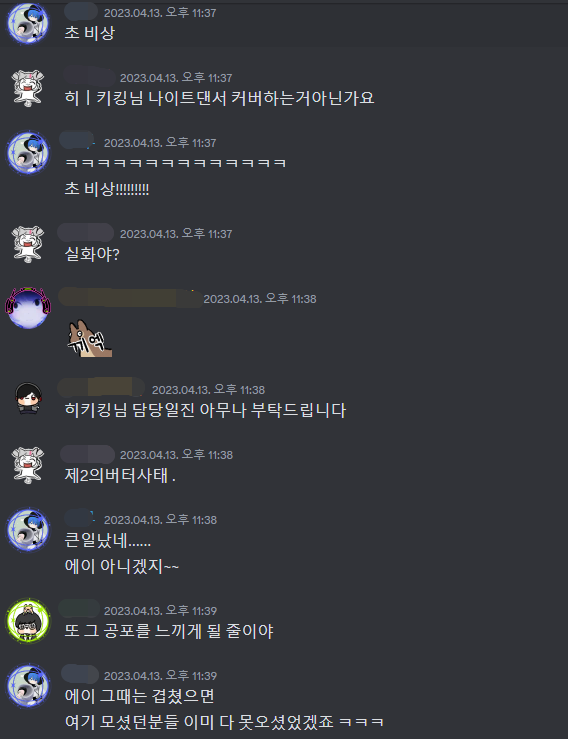Select the '초 비상!!!!!!!!!' message text
This screenshot has height=739, width=568.
pyautogui.click(x=107, y=189)
